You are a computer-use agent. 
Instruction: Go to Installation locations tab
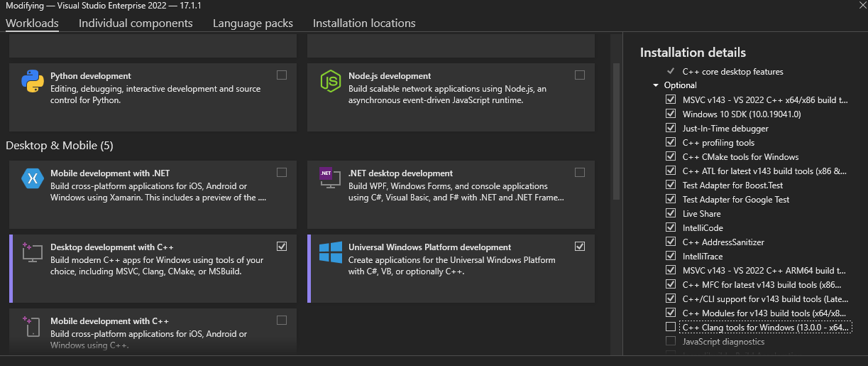364,23
